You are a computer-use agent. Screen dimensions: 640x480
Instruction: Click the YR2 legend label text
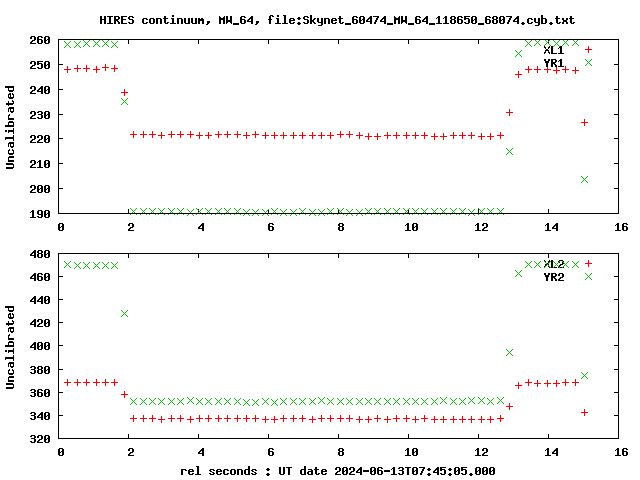tap(554, 277)
